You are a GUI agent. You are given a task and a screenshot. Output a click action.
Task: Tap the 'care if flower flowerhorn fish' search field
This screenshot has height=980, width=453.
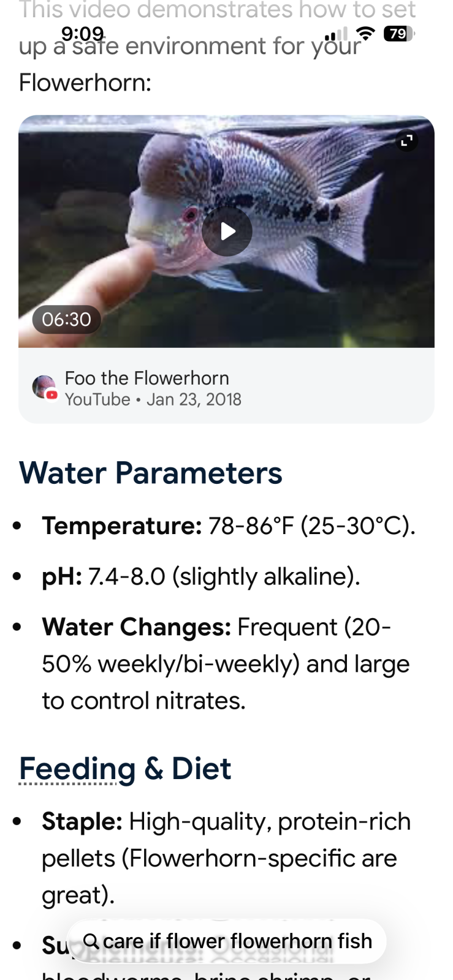click(x=237, y=941)
